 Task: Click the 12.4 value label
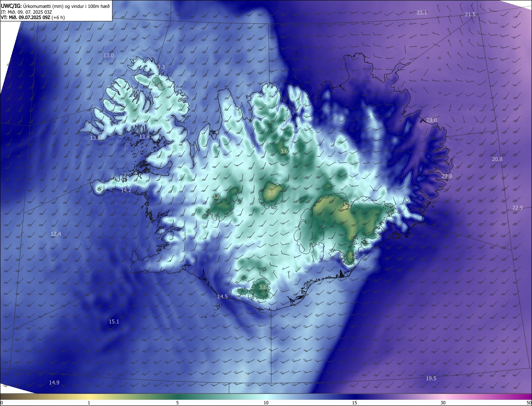point(56,234)
